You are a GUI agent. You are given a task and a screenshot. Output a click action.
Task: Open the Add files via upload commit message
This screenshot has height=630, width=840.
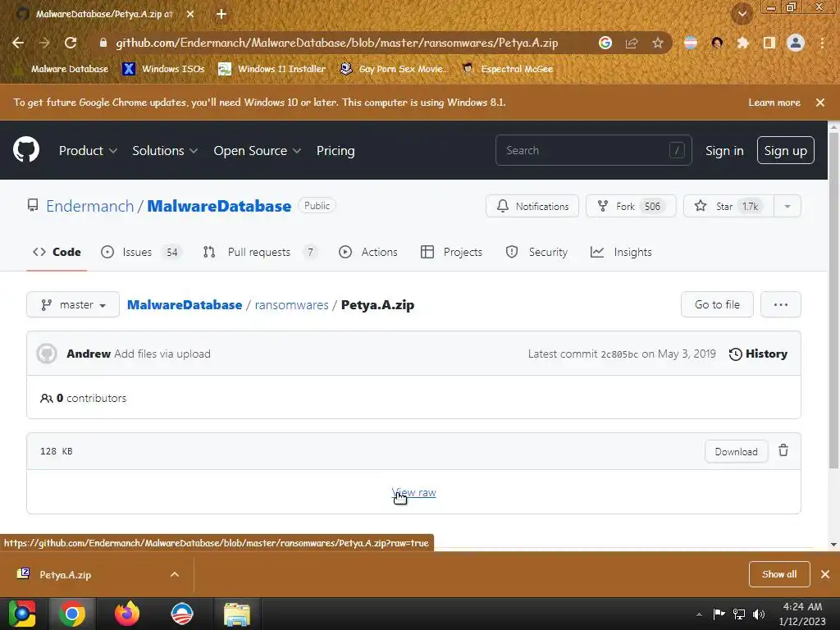pyautogui.click(x=162, y=354)
